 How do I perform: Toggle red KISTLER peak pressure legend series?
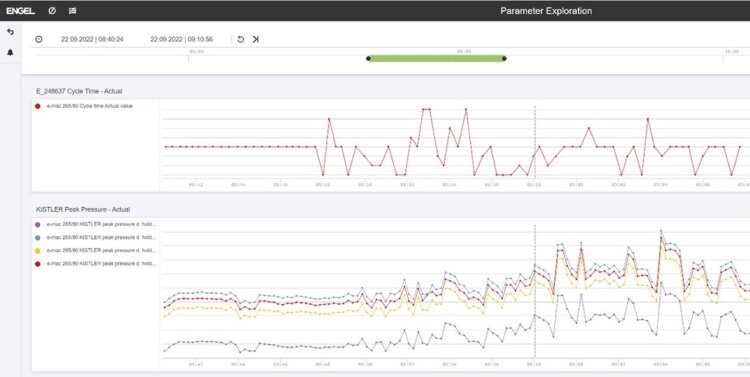96,264
